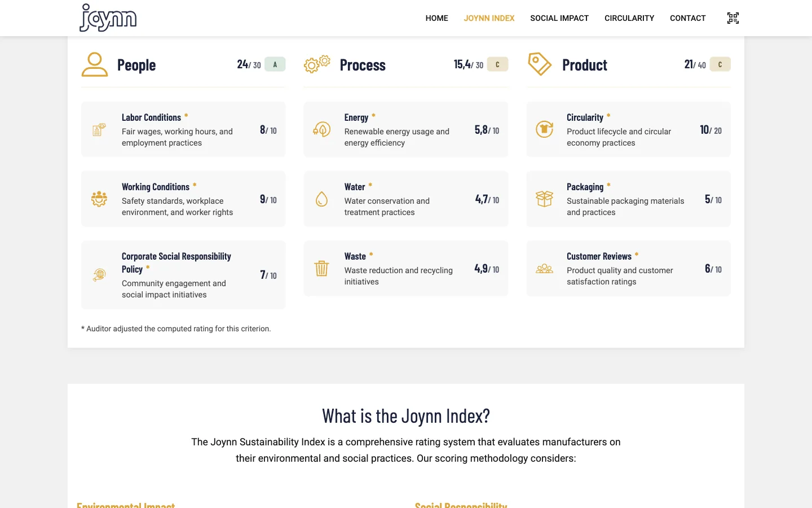Click the 'What is the Joynn Index?' heading
Screen dimensions: 812x508
(406, 416)
